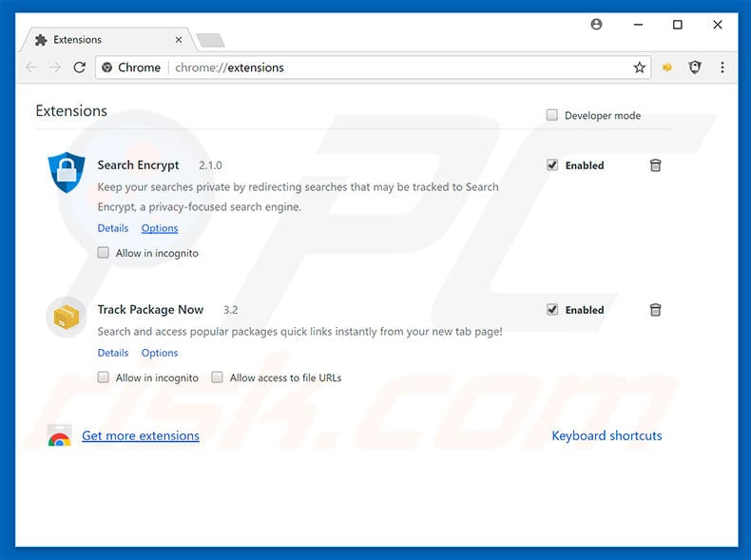The height and width of the screenshot is (560, 751).
Task: Check Allow access to file URLs
Action: coord(217,377)
